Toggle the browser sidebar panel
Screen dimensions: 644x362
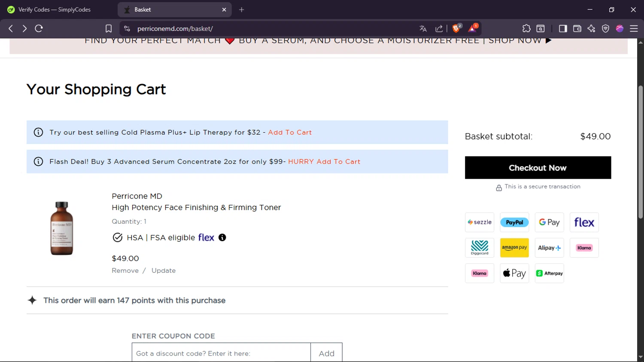click(x=563, y=28)
